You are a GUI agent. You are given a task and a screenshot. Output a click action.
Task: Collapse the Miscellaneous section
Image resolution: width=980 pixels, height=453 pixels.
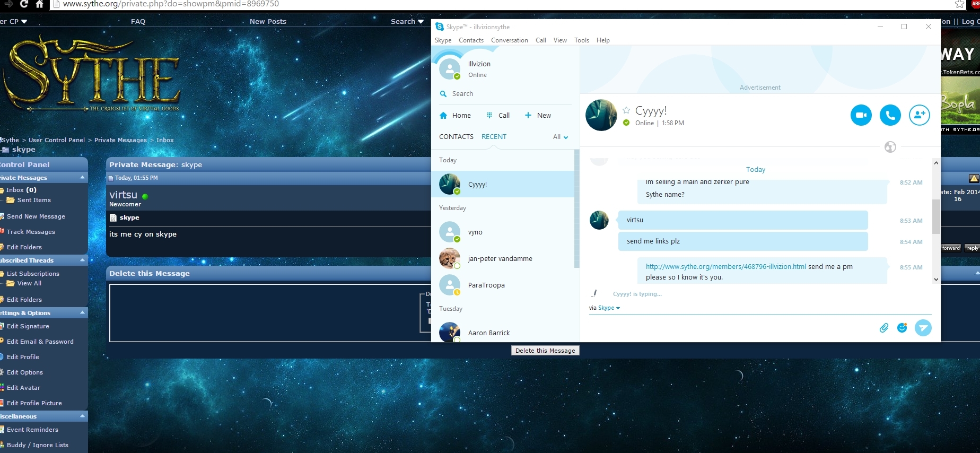tap(82, 416)
